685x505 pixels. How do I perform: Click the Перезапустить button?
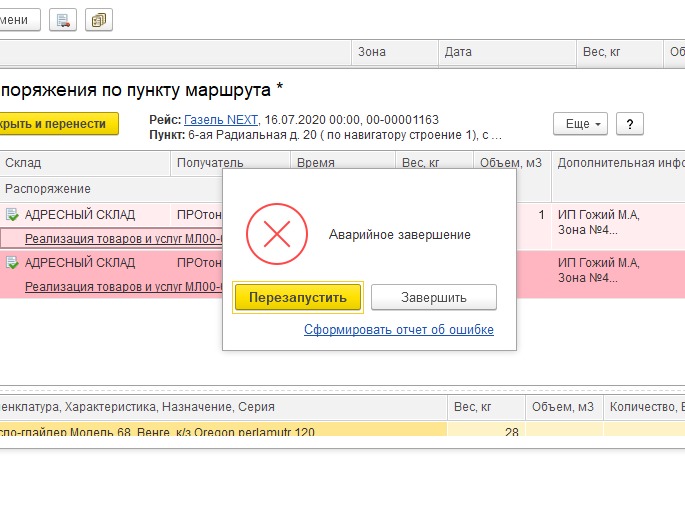tap(297, 297)
